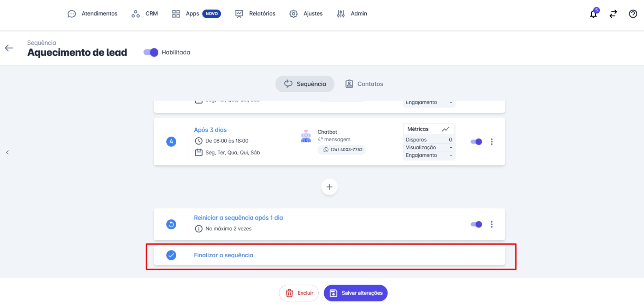This screenshot has width=644, height=305.
Task: Toggle the restart sequence switch off
Action: [x=476, y=224]
